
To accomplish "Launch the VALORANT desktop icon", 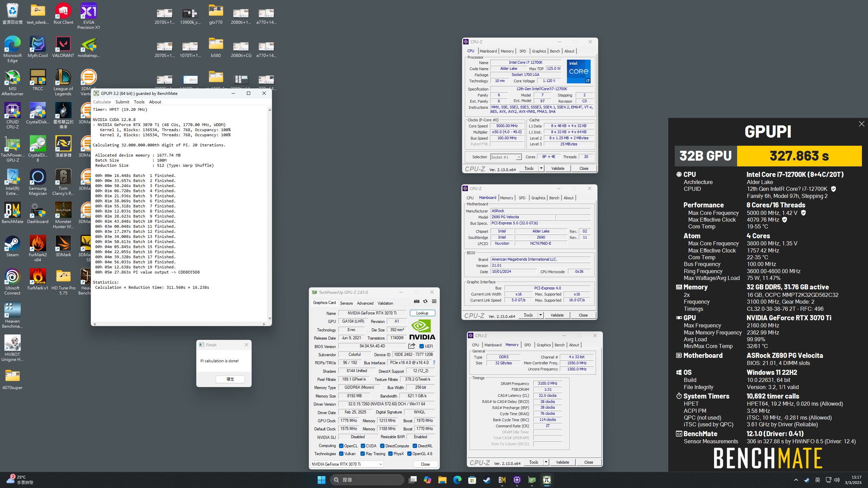I will [63, 47].
